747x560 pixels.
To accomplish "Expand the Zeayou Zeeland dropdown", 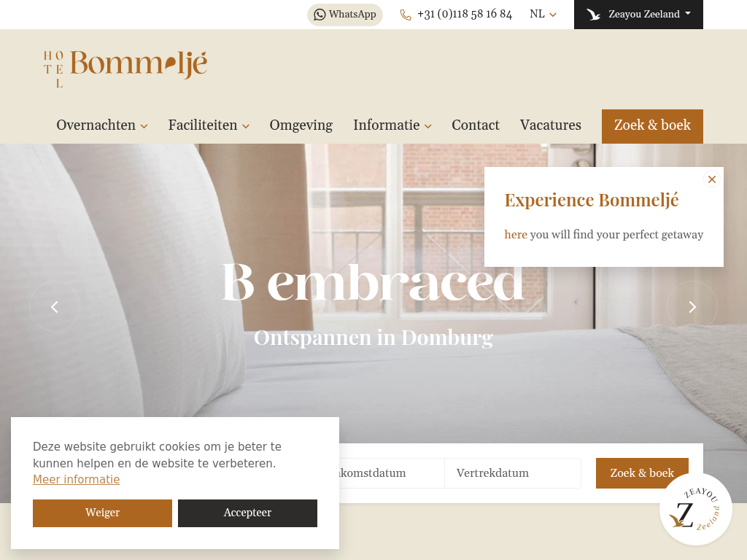I will [638, 15].
